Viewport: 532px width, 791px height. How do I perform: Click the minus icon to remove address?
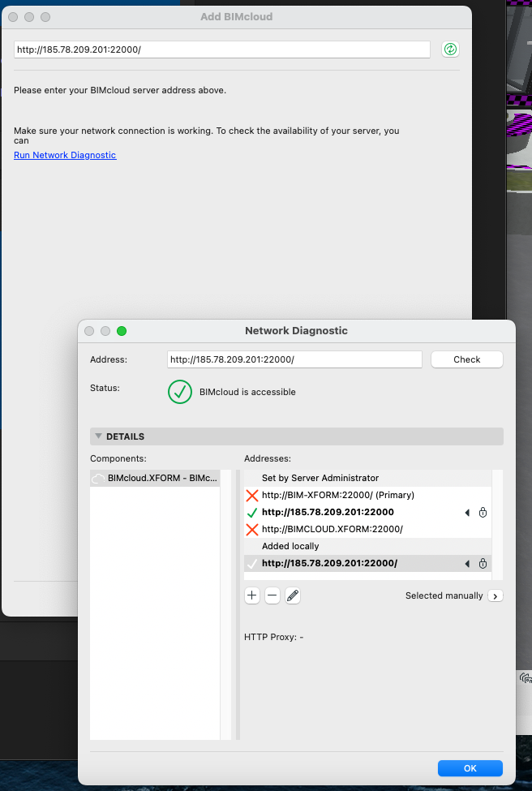pos(272,595)
